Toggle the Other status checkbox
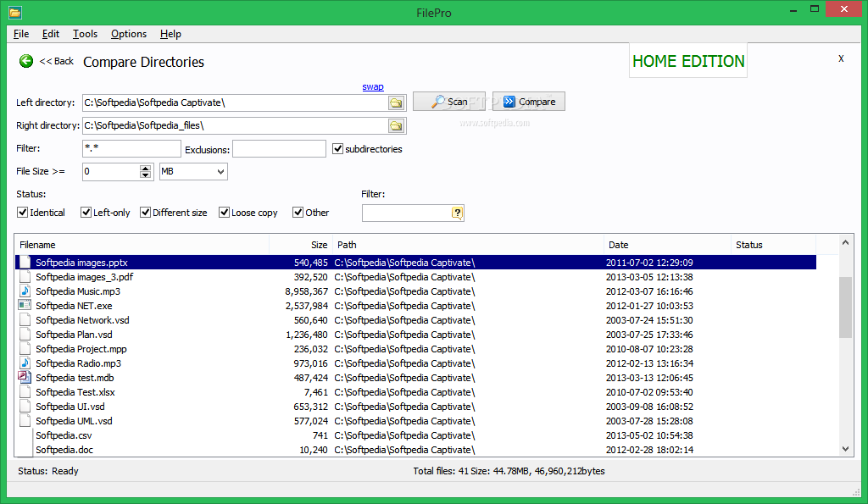 298,213
